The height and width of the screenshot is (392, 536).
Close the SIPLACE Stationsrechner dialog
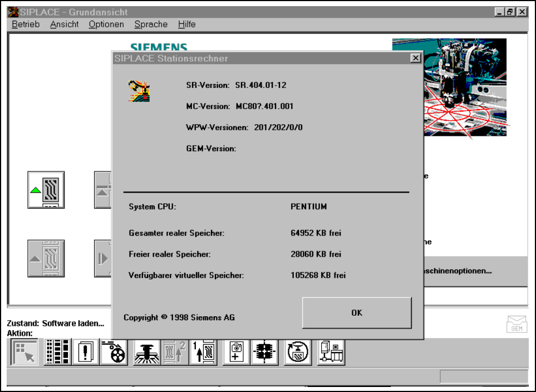415,58
